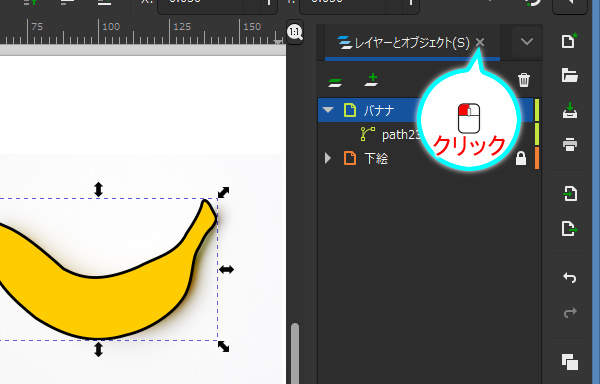Open the dock panel chevron dropdown
The width and height of the screenshot is (600, 384).
(527, 41)
